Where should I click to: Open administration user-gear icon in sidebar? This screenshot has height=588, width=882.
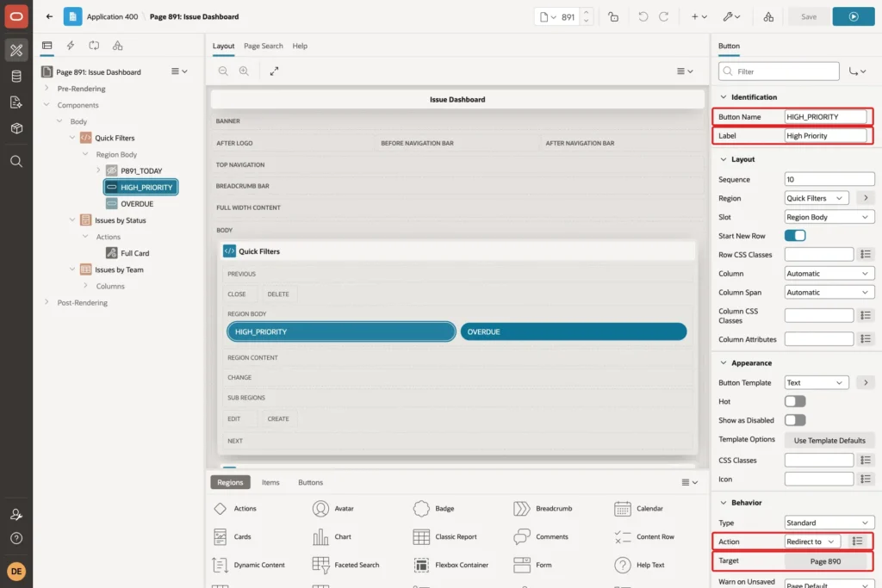tap(16, 514)
